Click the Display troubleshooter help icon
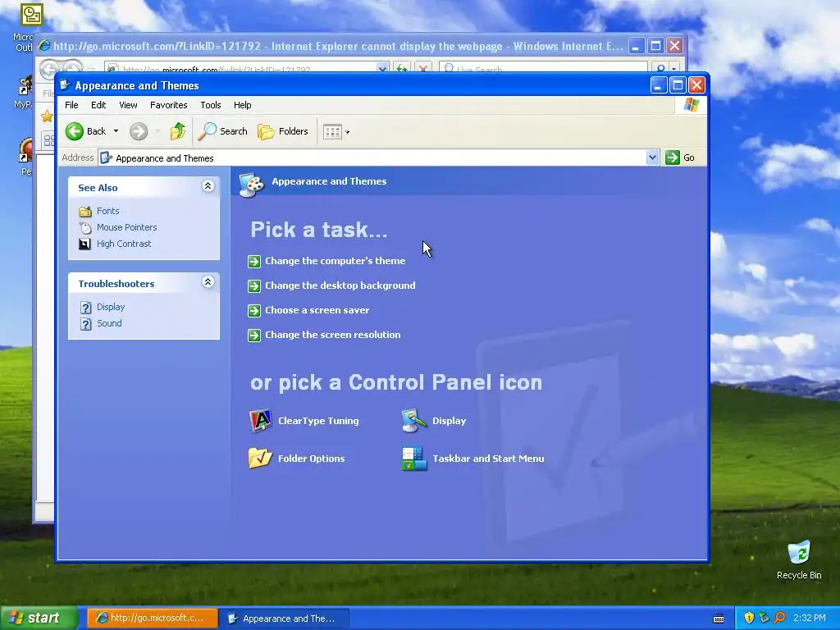Viewport: 840px width, 630px height. (85, 308)
